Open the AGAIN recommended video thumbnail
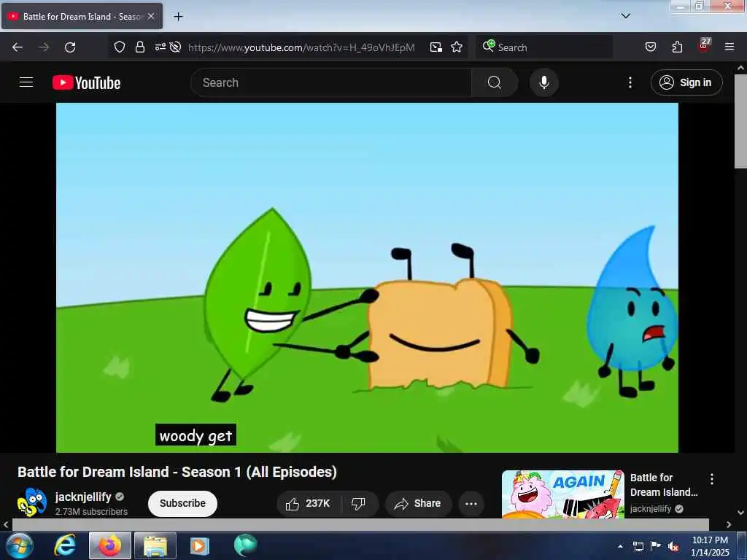 pyautogui.click(x=562, y=494)
